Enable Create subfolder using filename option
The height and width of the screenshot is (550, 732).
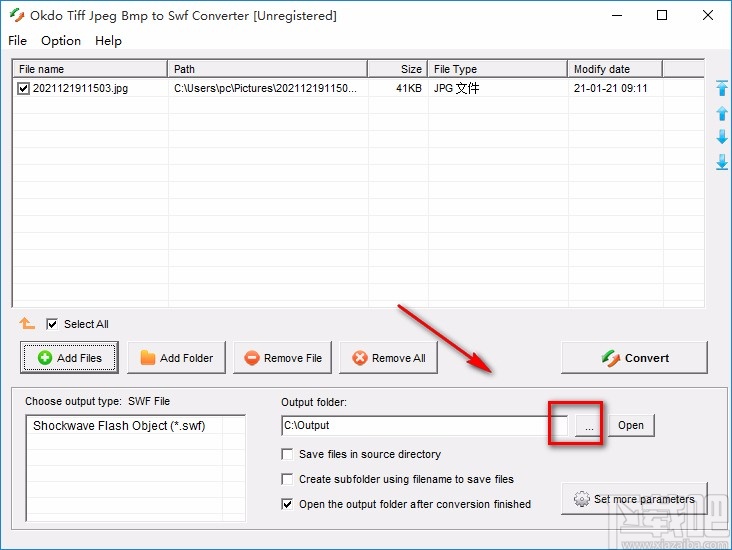coord(288,479)
